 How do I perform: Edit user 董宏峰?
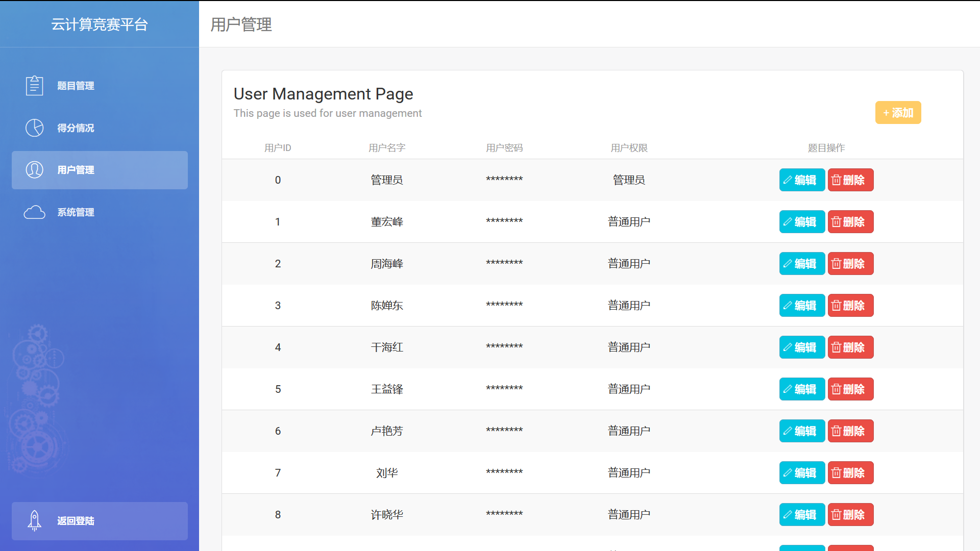802,222
